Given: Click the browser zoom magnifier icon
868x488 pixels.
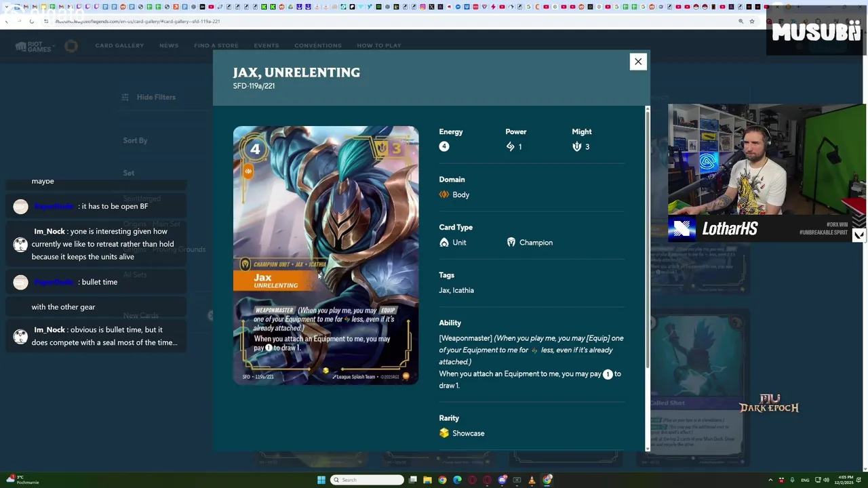Looking at the screenshot, I should tap(741, 21).
